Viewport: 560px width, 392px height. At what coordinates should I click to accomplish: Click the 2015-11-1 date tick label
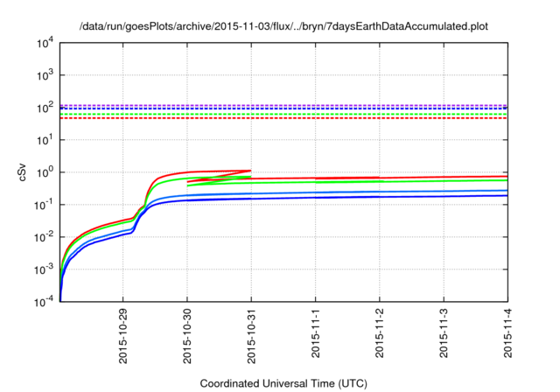pyautogui.click(x=315, y=333)
